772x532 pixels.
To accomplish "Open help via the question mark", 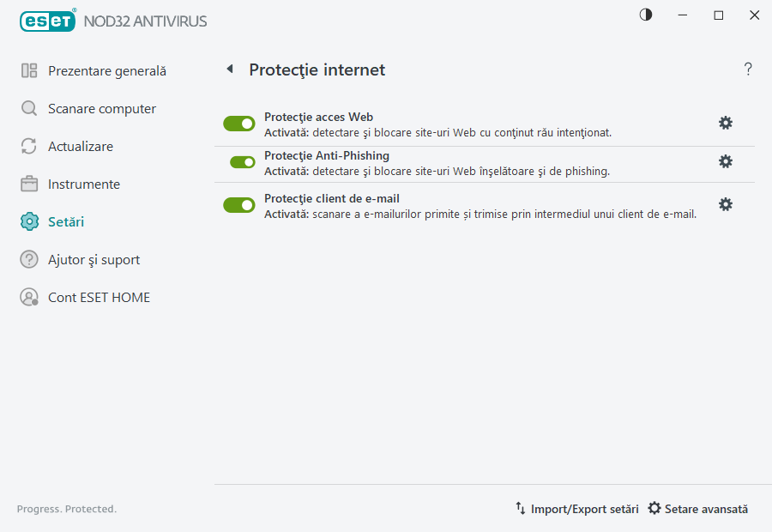I will click(x=747, y=69).
